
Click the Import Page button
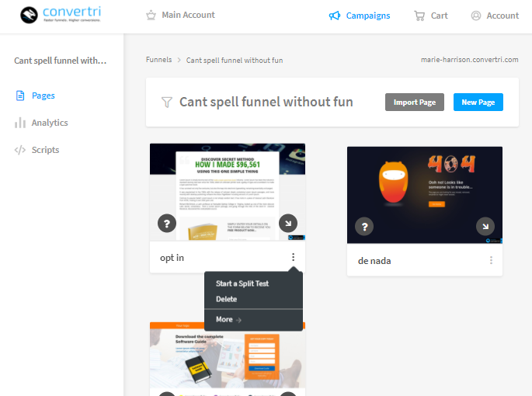coord(415,102)
